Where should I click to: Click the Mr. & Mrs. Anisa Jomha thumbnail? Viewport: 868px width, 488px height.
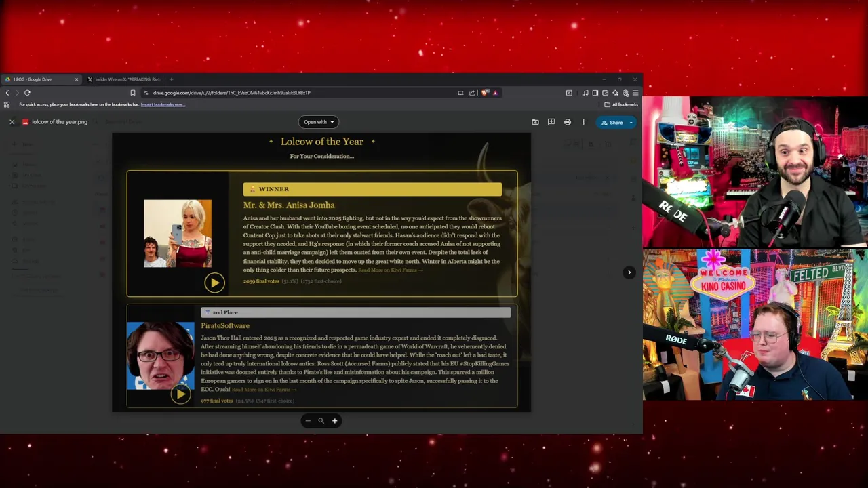pos(177,233)
